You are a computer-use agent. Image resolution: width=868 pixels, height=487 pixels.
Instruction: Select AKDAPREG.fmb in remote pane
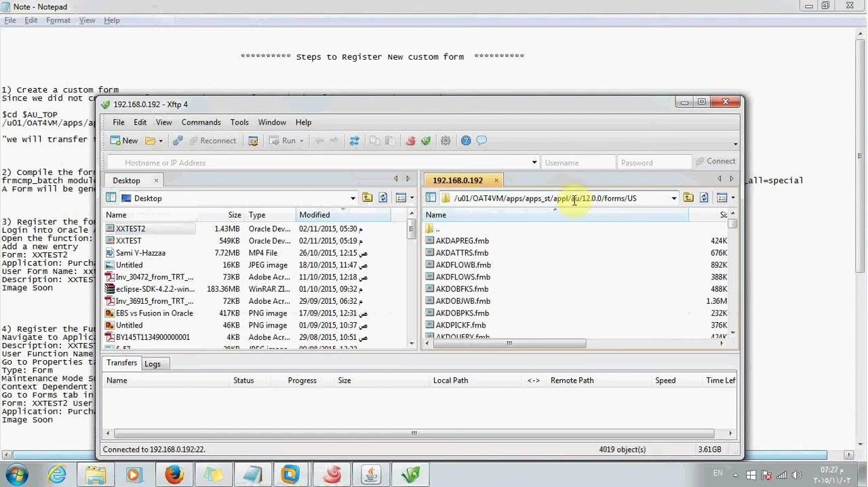click(462, 241)
